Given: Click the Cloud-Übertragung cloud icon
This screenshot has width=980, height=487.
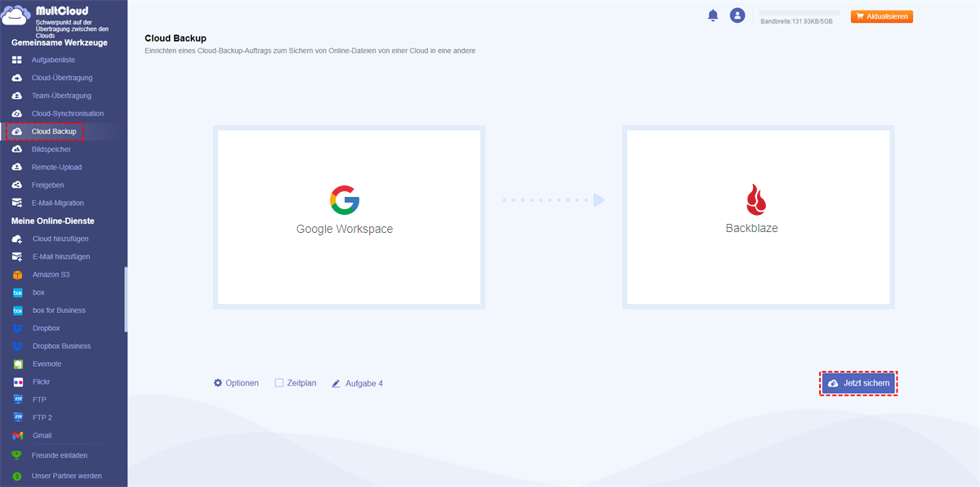Looking at the screenshot, I should click(17, 78).
